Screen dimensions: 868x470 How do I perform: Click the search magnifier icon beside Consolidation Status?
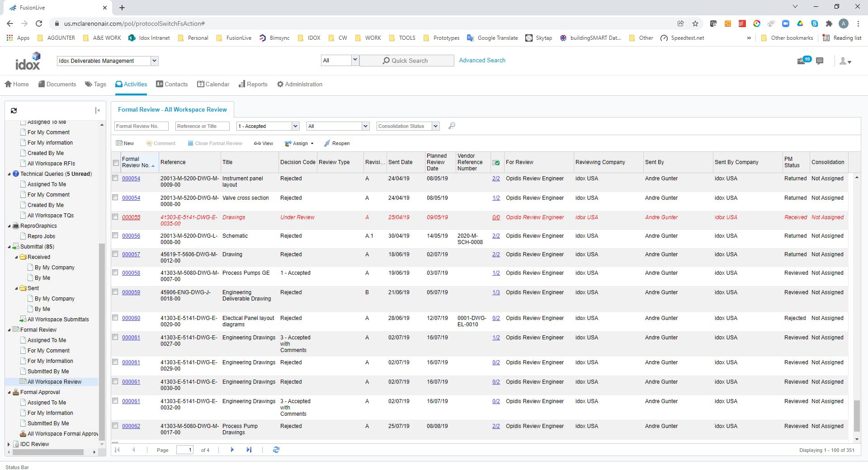(452, 126)
